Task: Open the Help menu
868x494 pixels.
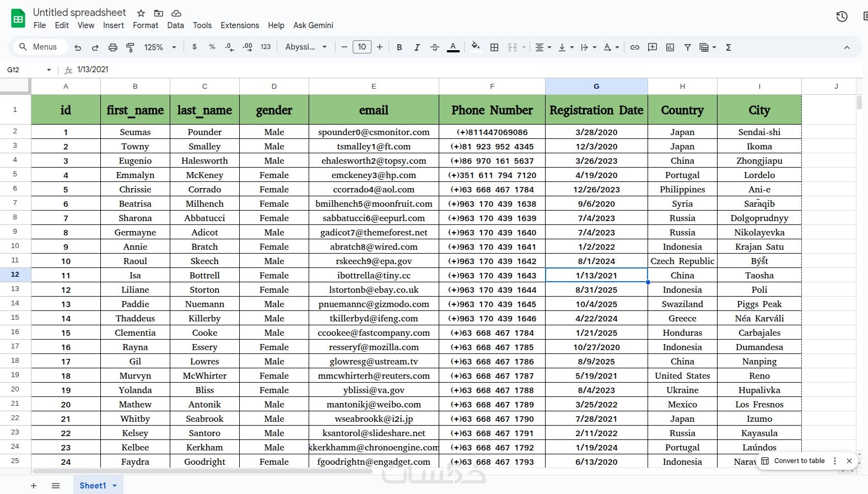Action: click(276, 25)
